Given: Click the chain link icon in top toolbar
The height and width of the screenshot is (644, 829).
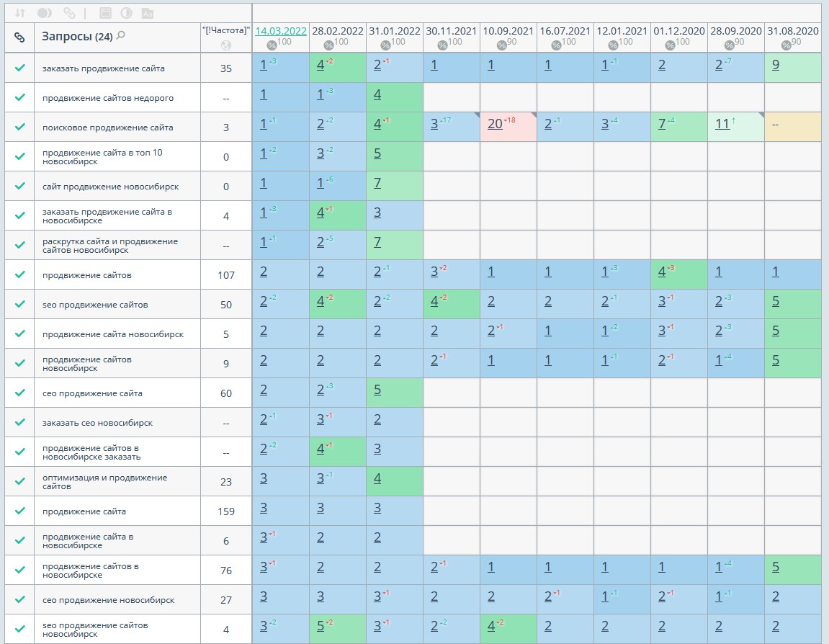Looking at the screenshot, I should (69, 13).
